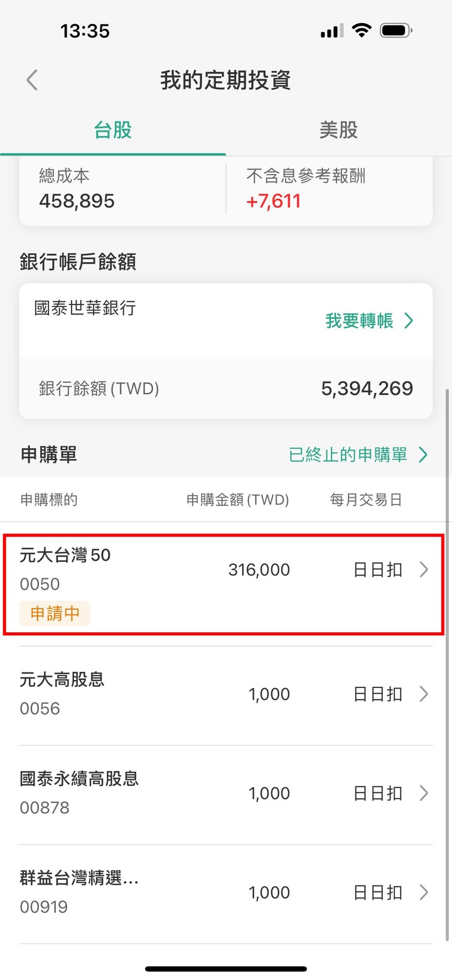The width and height of the screenshot is (452, 980).
Task: Tap the chevron beside 我要轉帳
Action: point(409,321)
